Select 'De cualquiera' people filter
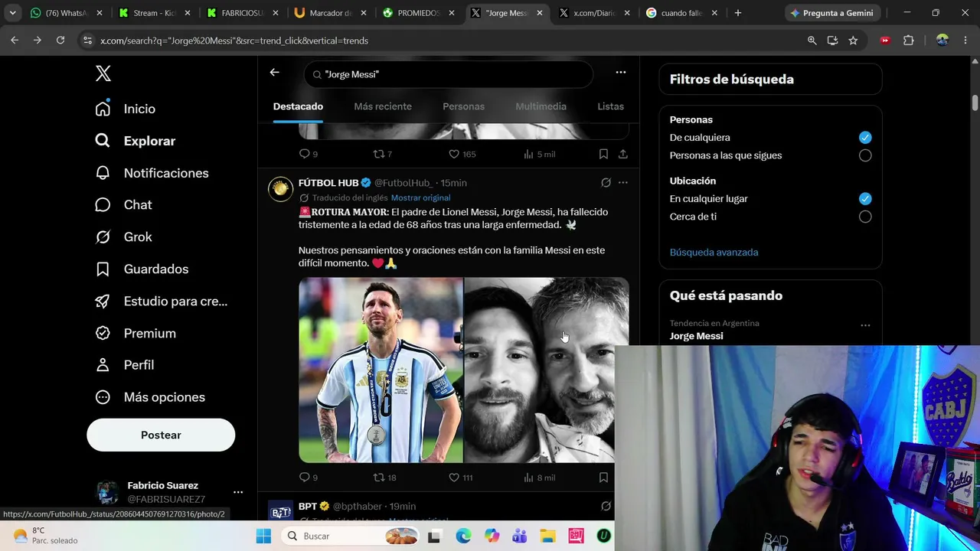The height and width of the screenshot is (551, 980). 865,138
